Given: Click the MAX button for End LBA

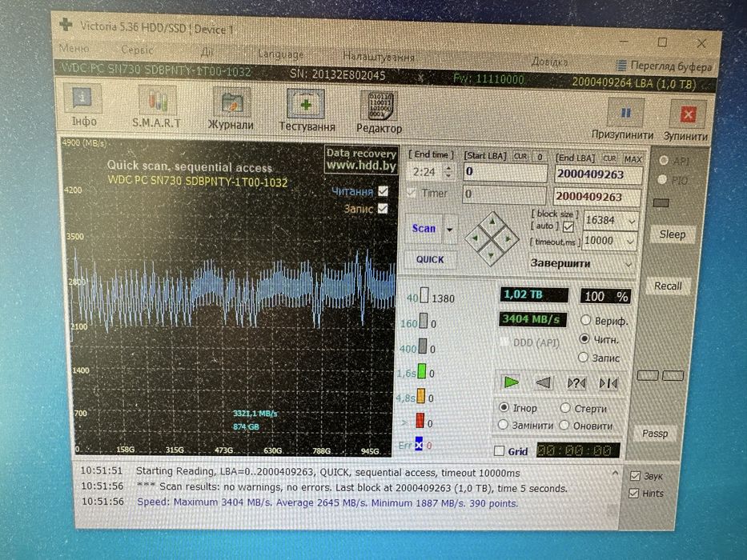Looking at the screenshot, I should coord(633,159).
